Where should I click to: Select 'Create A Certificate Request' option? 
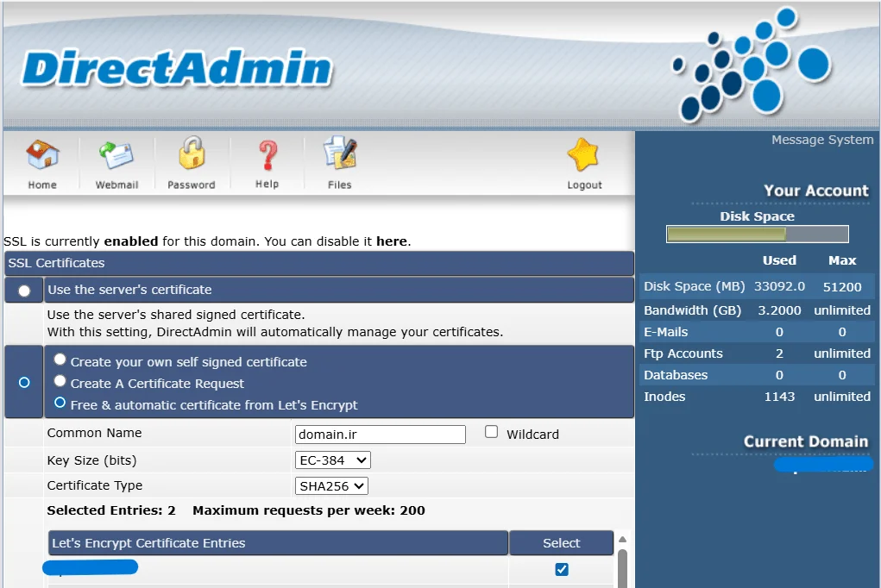60,381
